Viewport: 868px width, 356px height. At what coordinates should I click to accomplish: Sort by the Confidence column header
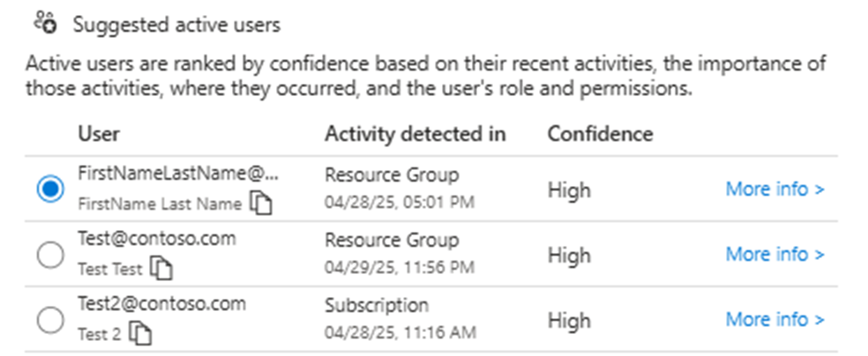(x=600, y=134)
